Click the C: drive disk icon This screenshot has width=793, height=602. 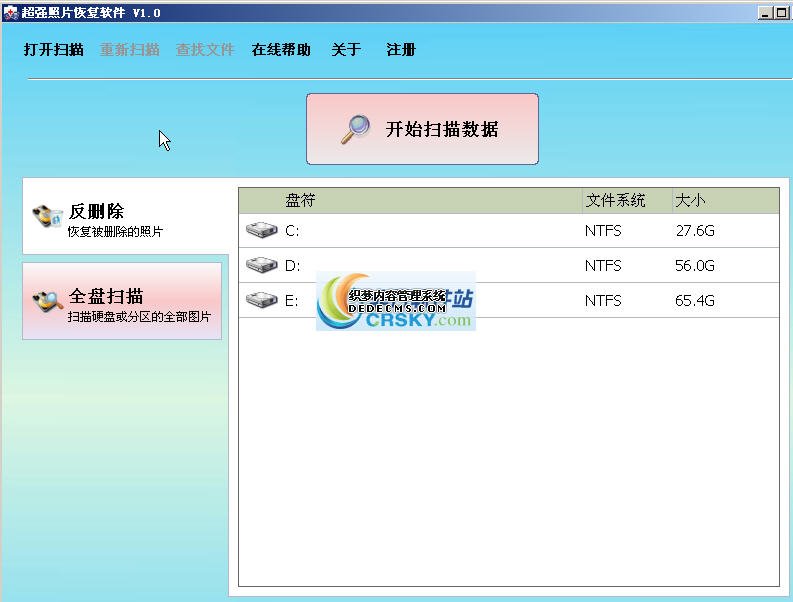262,231
